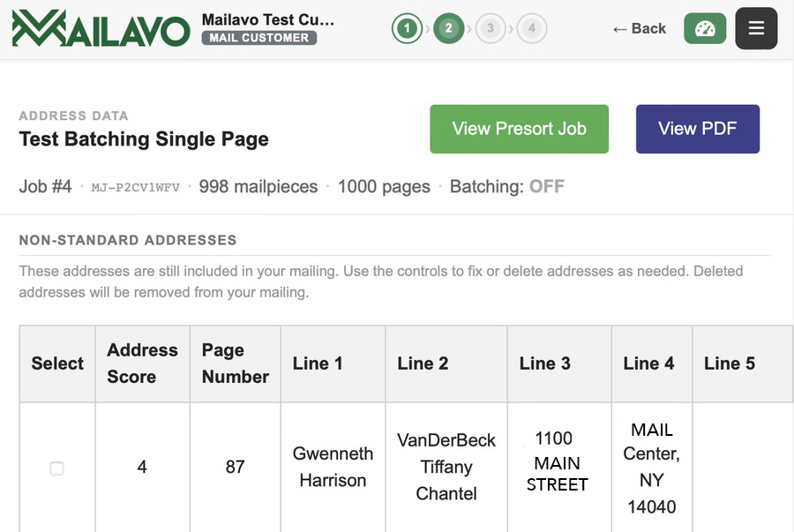The image size is (794, 532).
Task: Click the VanDerBeck Tiffany Chantel cell
Action: (x=446, y=467)
